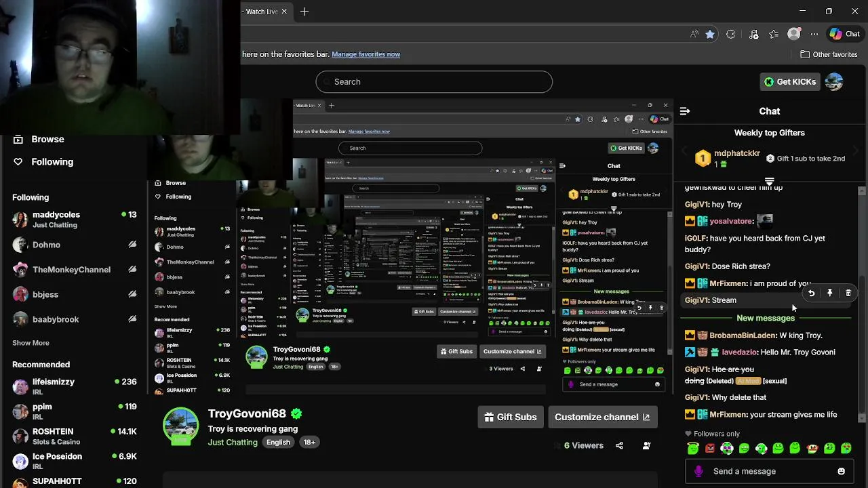Expand the Weekly top Gifters leaderboard handle
Screen dimensions: 868x488
tap(769, 182)
